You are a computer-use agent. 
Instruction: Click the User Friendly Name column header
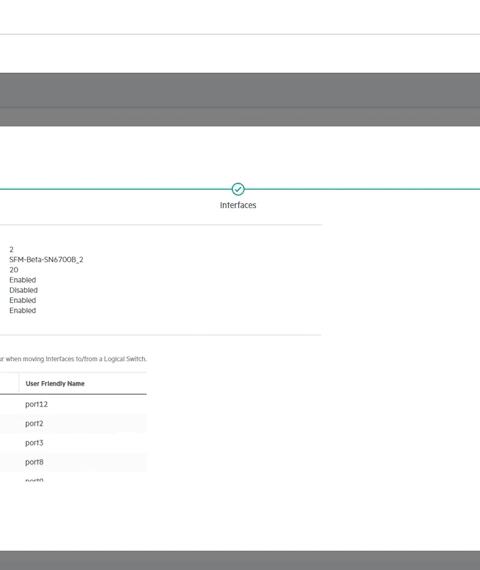point(55,384)
